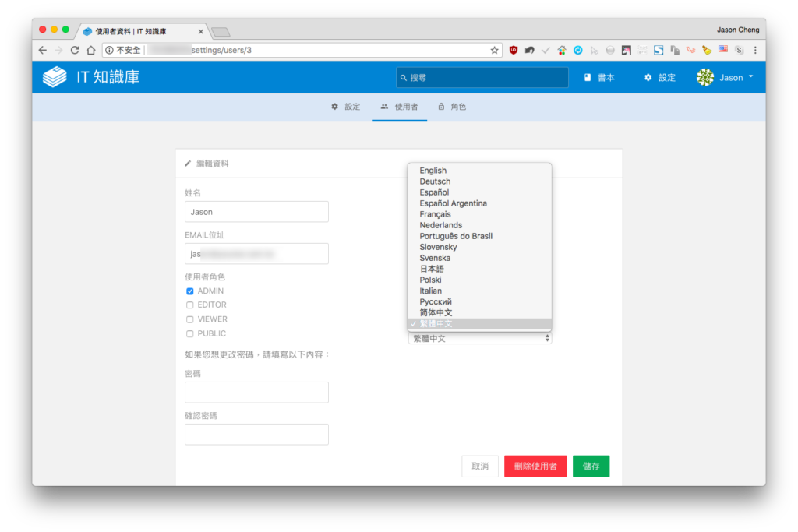Reload the page with the browser refresh icon

point(75,50)
